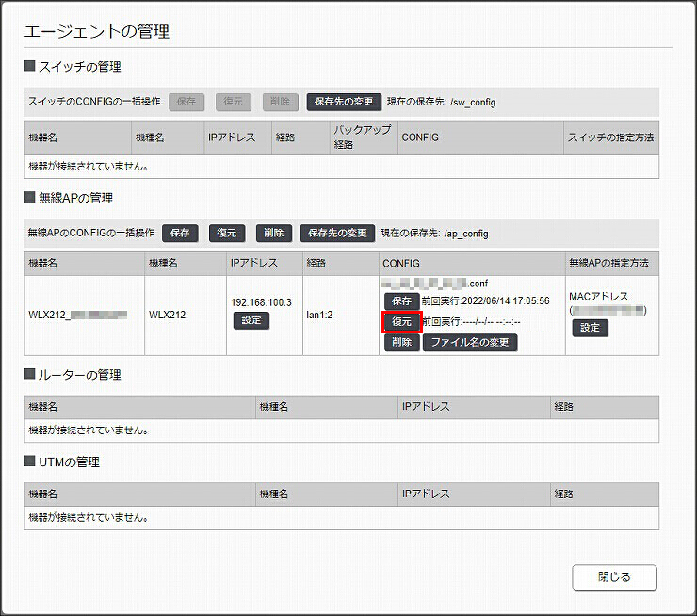Close dialog with 閉じる button
The image size is (697, 616).
[x=614, y=577]
